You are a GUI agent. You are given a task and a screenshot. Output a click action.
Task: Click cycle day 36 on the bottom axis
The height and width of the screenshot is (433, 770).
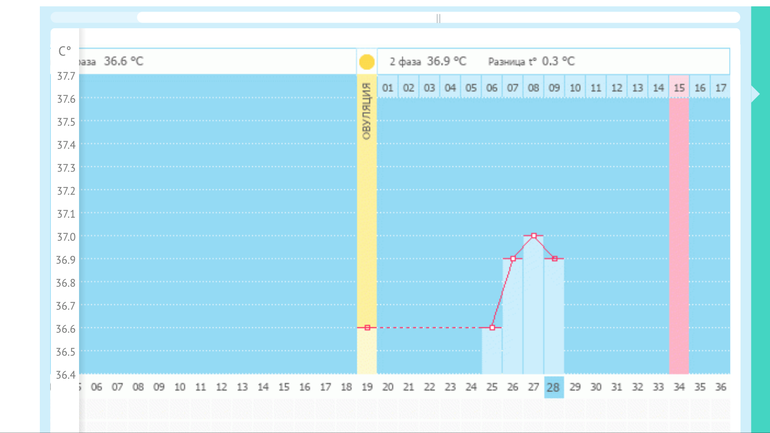(721, 387)
